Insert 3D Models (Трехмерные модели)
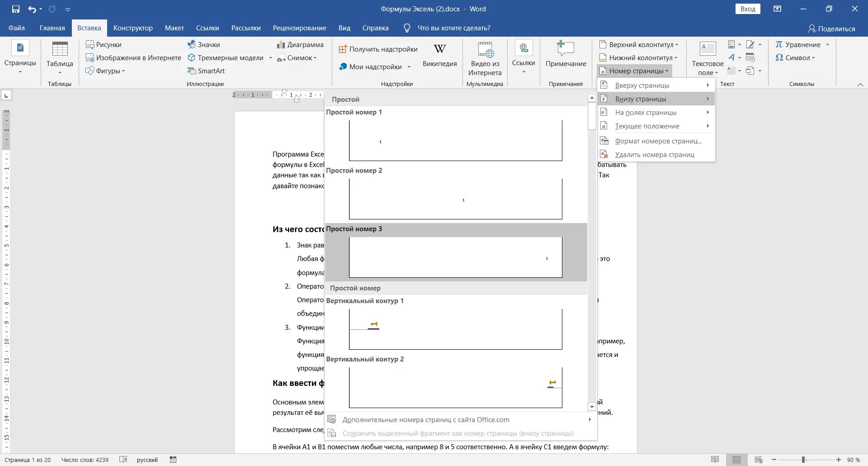 click(226, 57)
